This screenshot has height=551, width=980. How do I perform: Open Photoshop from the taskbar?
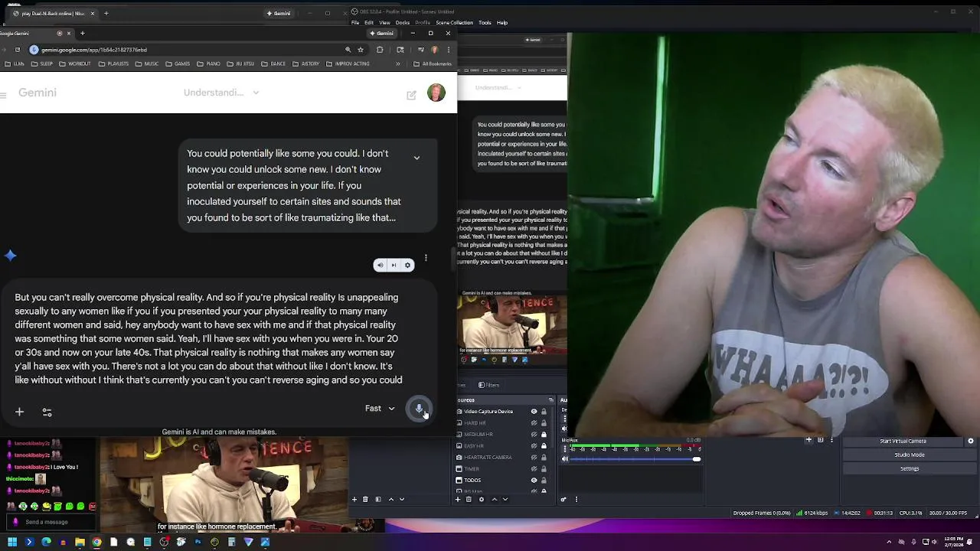tap(198, 542)
